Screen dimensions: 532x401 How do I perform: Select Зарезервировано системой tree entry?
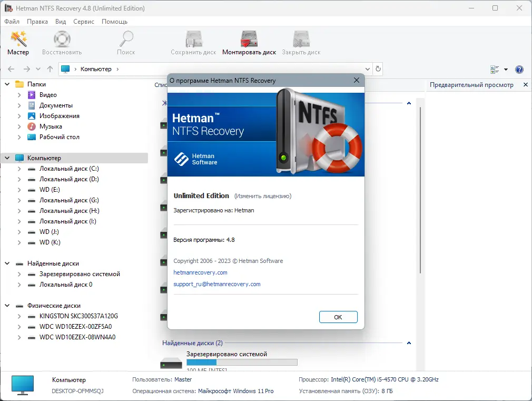click(x=80, y=274)
